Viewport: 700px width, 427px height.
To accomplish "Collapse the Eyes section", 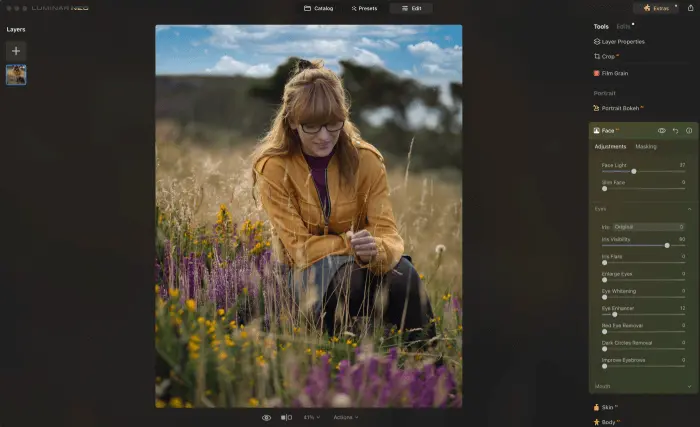I will (x=689, y=209).
